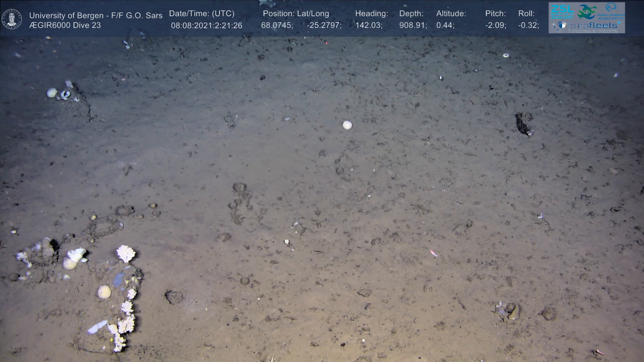Click the ZSL Institute of Zoology logo

[x=561, y=11]
